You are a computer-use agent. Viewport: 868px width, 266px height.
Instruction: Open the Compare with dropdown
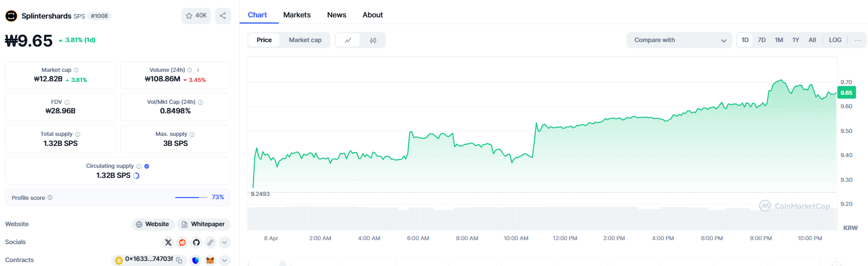click(679, 40)
